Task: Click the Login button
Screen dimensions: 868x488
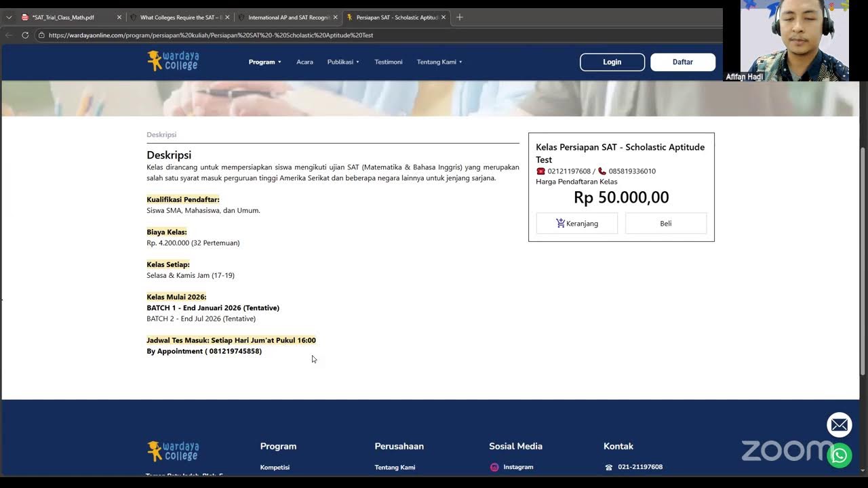Action: [x=612, y=62]
